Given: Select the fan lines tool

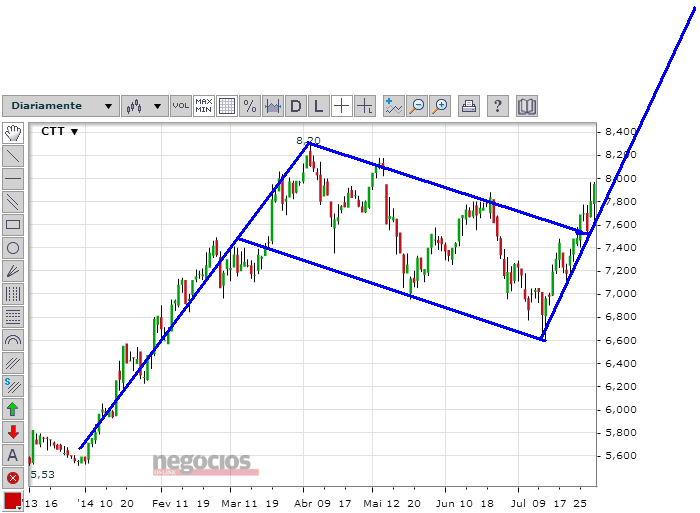Looking at the screenshot, I should 13,271.
